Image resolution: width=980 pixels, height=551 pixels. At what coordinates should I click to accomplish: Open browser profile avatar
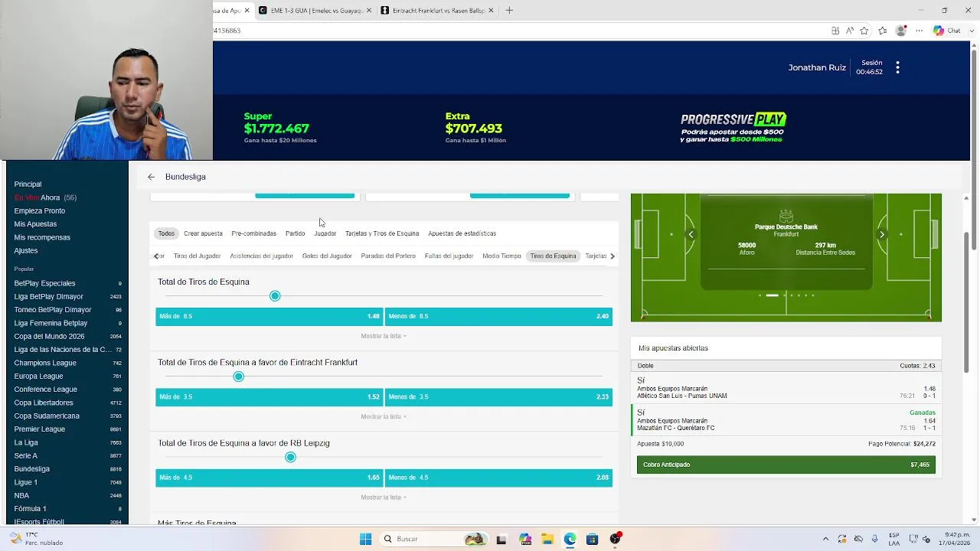(x=901, y=31)
